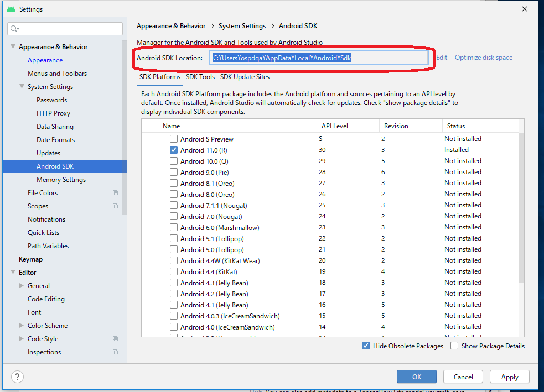544x392 pixels.
Task: Check the Android 10.0 (Q) checkbox
Action: point(173,161)
